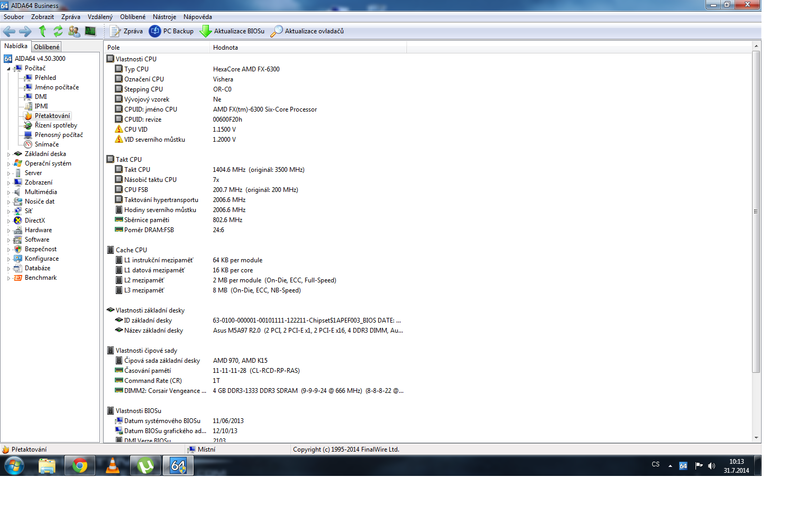
Task: Click the CPU VID warning icon
Action: click(x=119, y=129)
